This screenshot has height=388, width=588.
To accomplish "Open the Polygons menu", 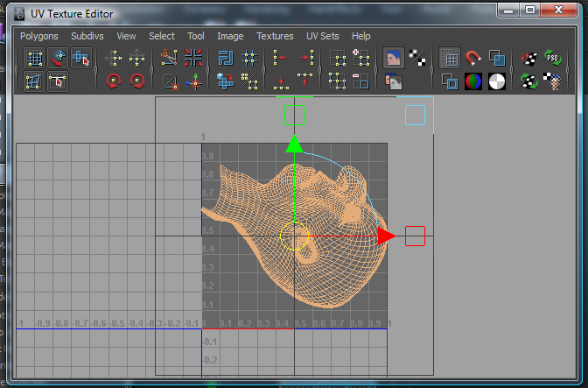I will (38, 36).
